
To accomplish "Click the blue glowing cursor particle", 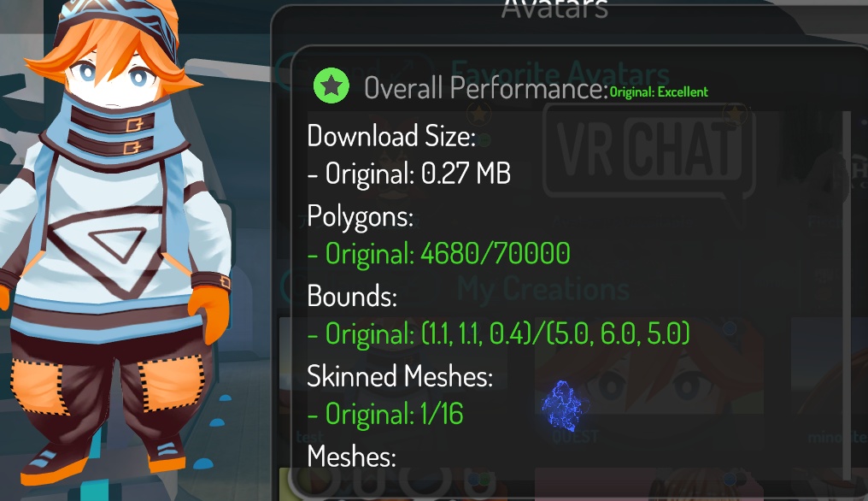I will point(564,406).
